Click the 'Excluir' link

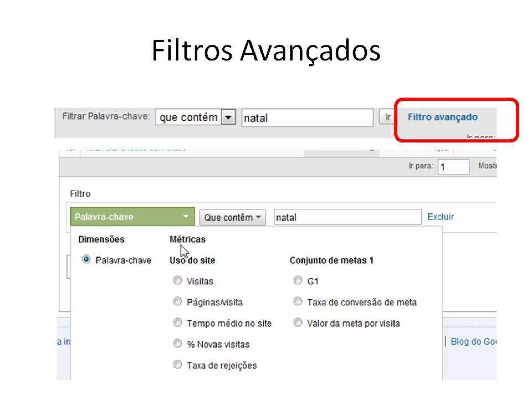pyautogui.click(x=440, y=217)
